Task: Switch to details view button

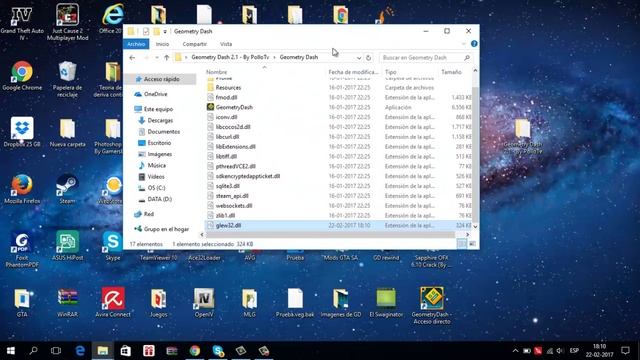Action: (x=462, y=244)
